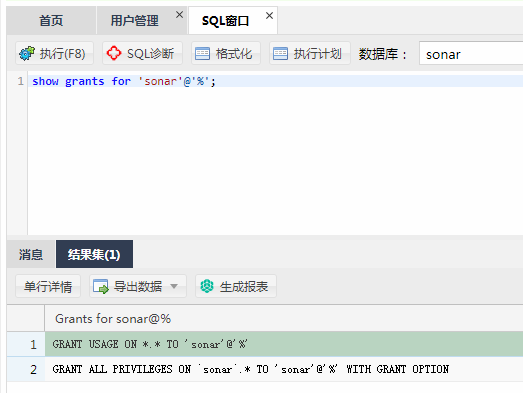523x393 pixels.
Task: Select result row 'GRANT ALL PRIVILEGES ON'
Action: coord(284,369)
